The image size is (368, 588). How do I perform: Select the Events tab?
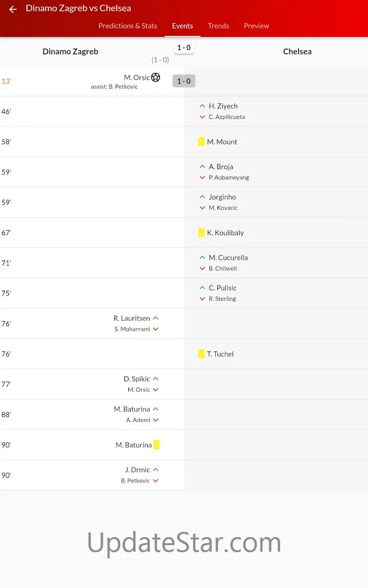point(183,26)
